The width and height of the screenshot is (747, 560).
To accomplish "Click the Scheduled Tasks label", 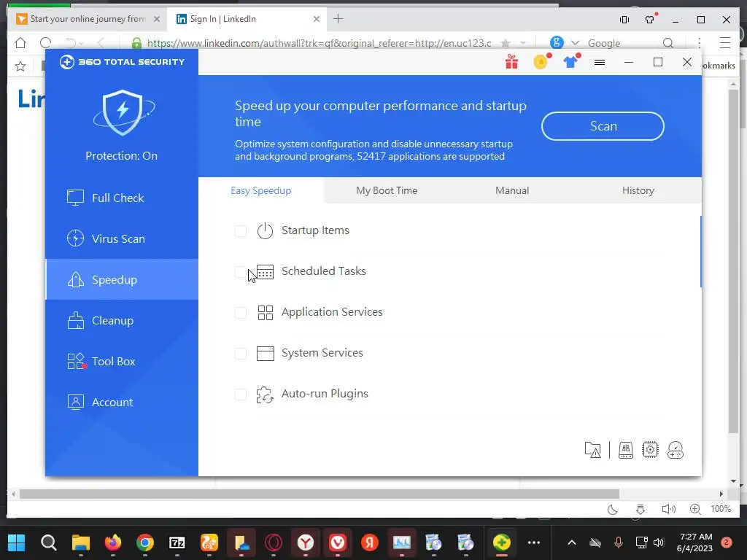I will 323,271.
